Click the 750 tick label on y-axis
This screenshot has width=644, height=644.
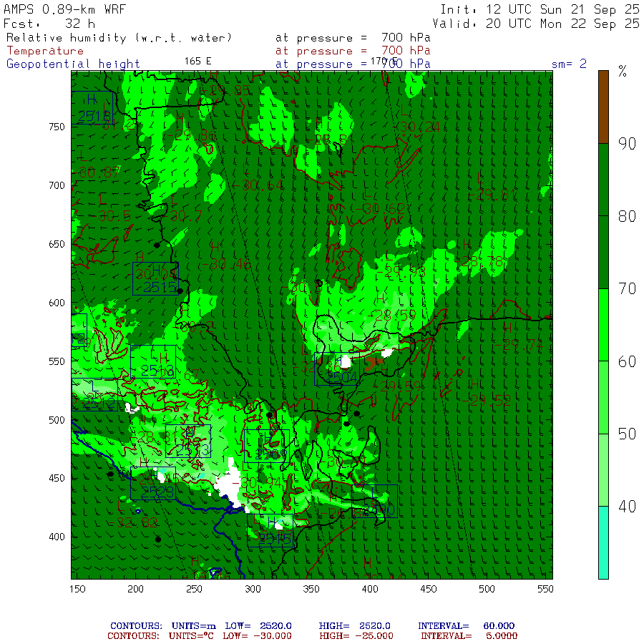pos(57,127)
